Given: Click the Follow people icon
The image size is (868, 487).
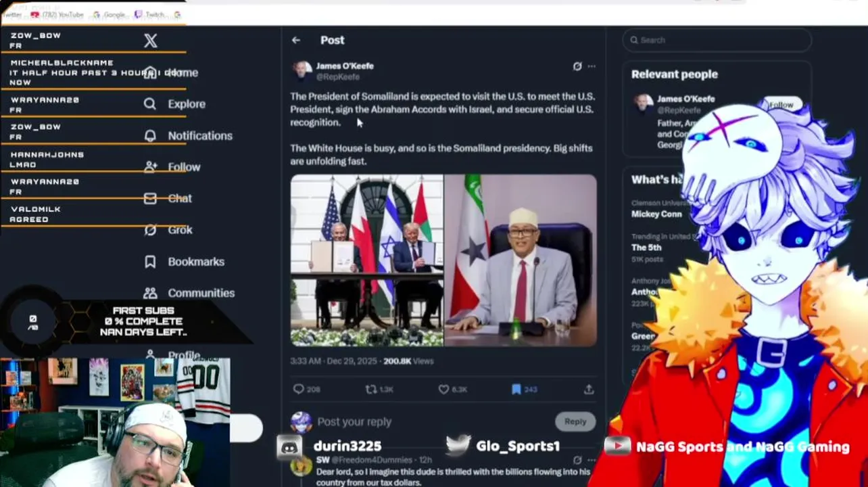Looking at the screenshot, I should point(150,167).
